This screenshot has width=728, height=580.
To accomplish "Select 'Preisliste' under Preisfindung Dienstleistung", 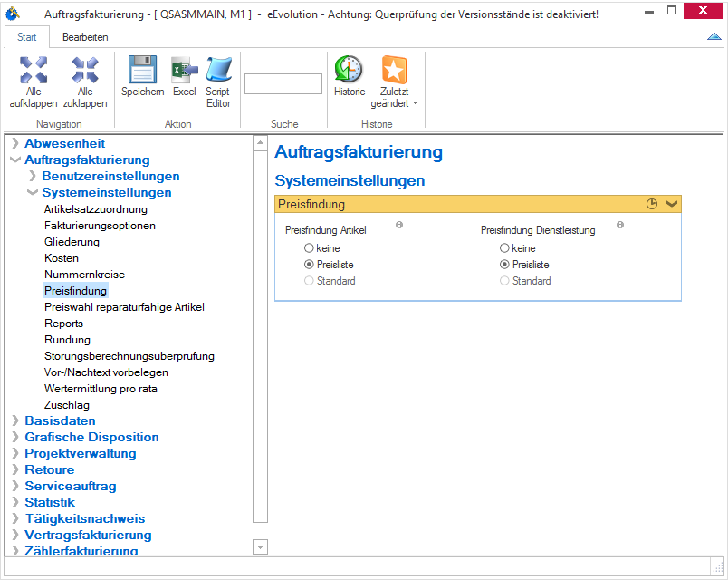I will 504,265.
